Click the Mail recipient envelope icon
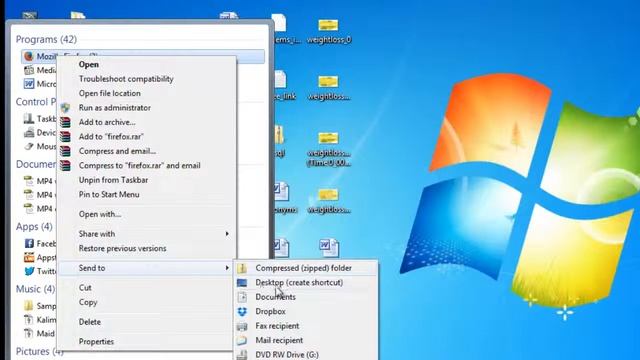Image resolution: width=640 pixels, height=360 pixels. 242,340
